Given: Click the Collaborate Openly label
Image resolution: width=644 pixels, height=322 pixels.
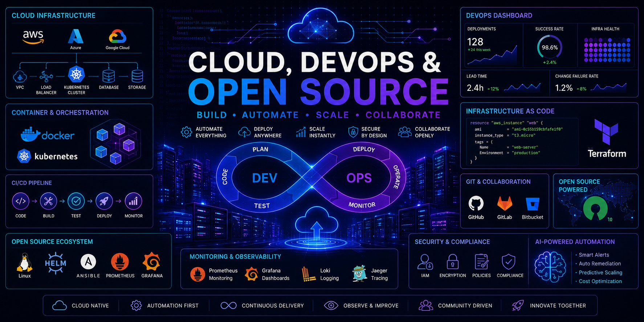Looking at the screenshot, I should (432, 132).
